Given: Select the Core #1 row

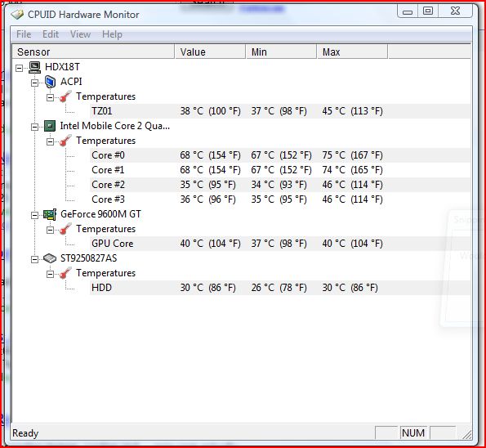Looking at the screenshot, I should point(280,170).
